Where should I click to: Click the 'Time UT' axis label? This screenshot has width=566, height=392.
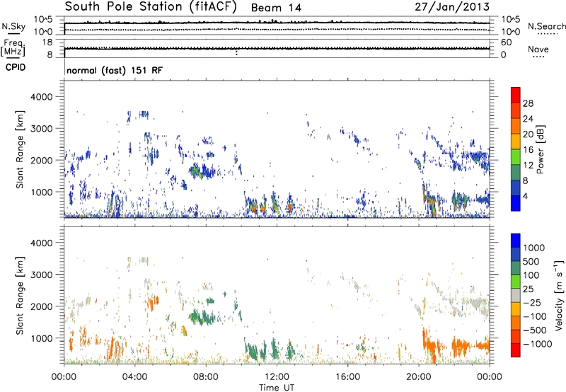[277, 388]
